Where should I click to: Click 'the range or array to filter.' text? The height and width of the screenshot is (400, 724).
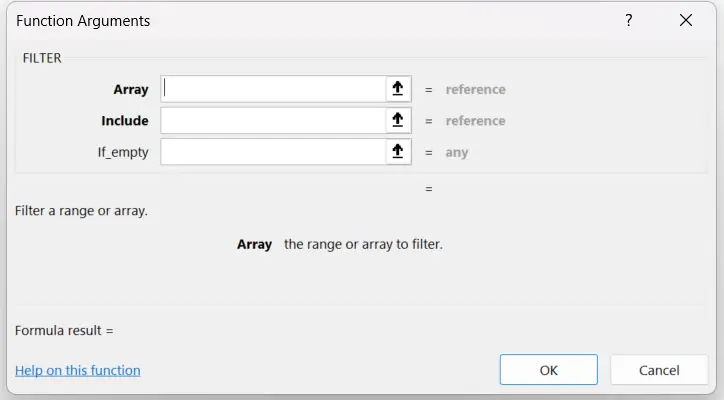pyautogui.click(x=363, y=244)
